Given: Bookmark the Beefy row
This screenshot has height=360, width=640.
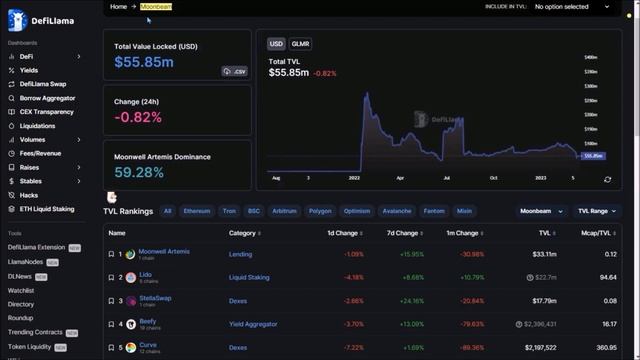Looking at the screenshot, I should coord(111,324).
